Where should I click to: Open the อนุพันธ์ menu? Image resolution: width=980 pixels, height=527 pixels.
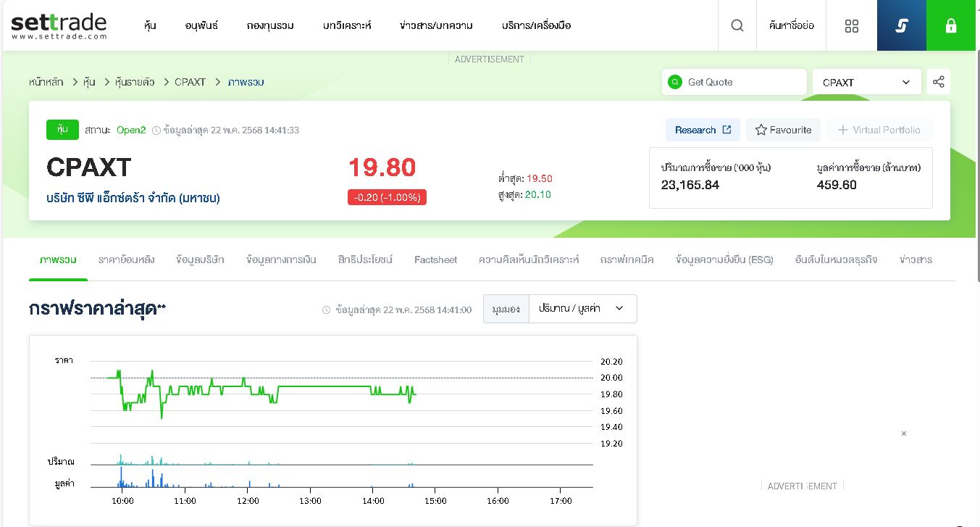pos(201,25)
